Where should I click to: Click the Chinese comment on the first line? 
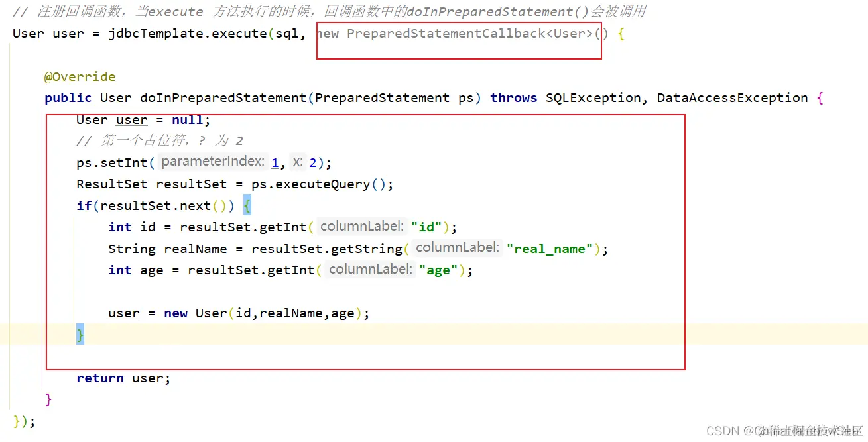pos(329,12)
